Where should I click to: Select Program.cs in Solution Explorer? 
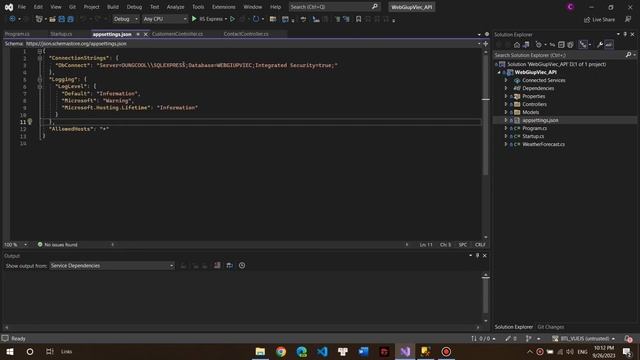(534, 128)
